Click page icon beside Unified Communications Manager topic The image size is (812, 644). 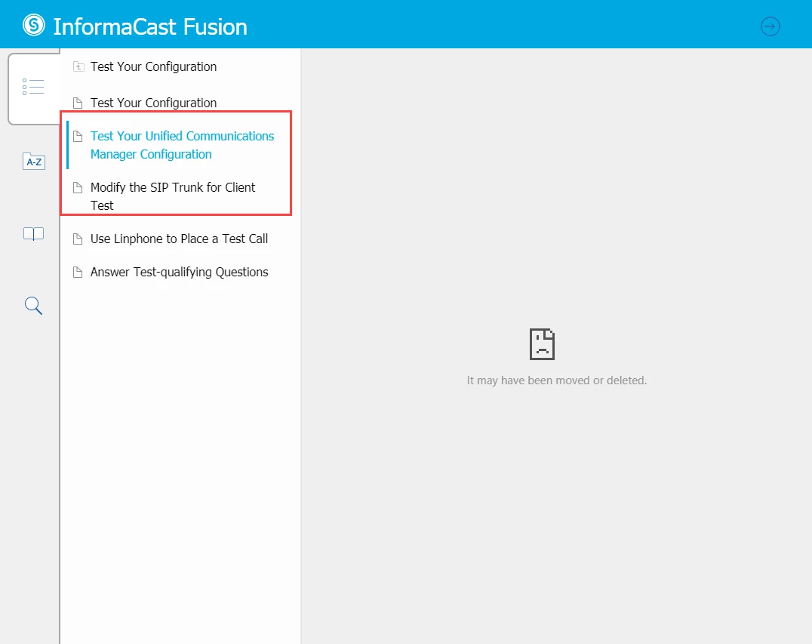point(78,136)
